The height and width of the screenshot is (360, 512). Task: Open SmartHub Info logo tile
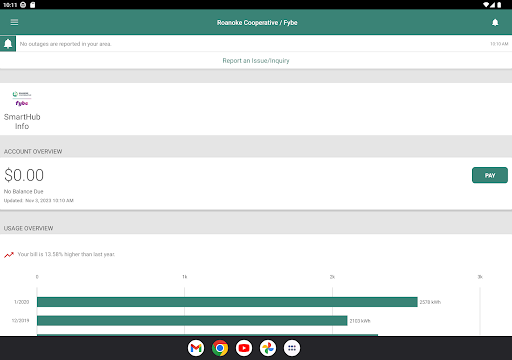(22, 99)
